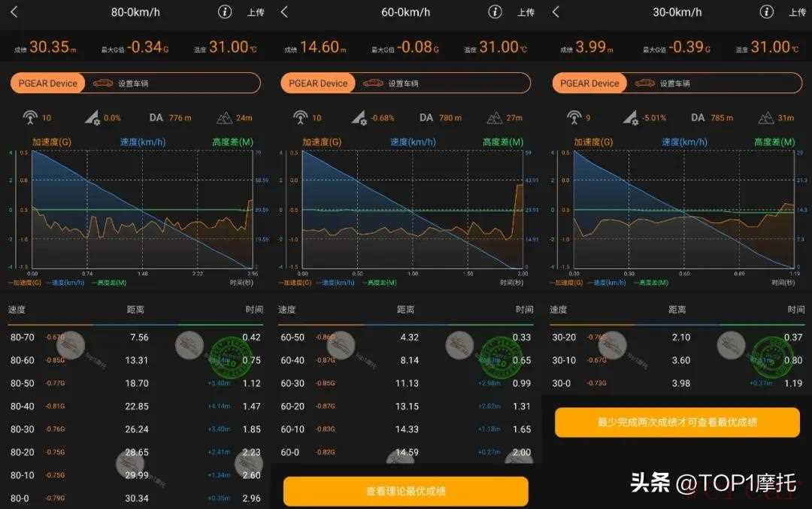Tap 上传 on the 60-0km/h screen
812x509 pixels.
click(526, 12)
